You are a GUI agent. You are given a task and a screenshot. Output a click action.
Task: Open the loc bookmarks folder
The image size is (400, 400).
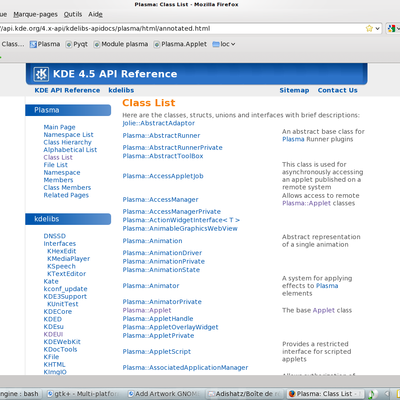pos(224,44)
